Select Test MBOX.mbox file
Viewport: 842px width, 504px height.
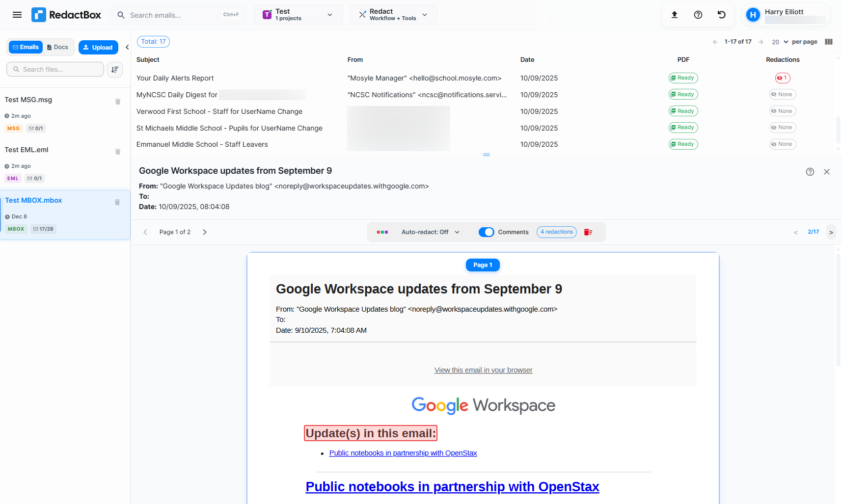(65, 214)
